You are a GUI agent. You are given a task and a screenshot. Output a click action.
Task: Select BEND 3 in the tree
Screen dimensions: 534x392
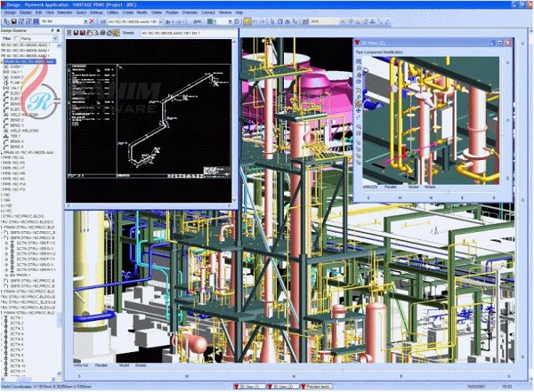(17, 125)
